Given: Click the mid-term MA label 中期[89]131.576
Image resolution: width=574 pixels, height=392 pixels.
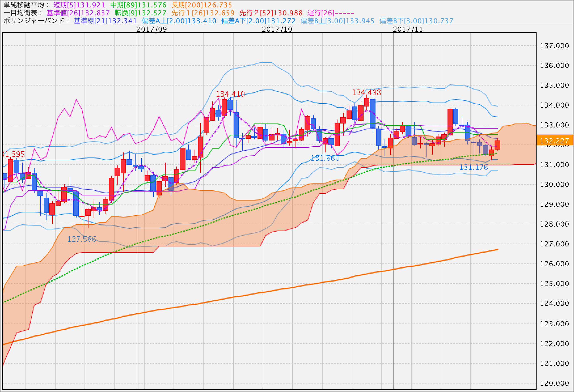Looking at the screenshot, I should pyautogui.click(x=138, y=5).
